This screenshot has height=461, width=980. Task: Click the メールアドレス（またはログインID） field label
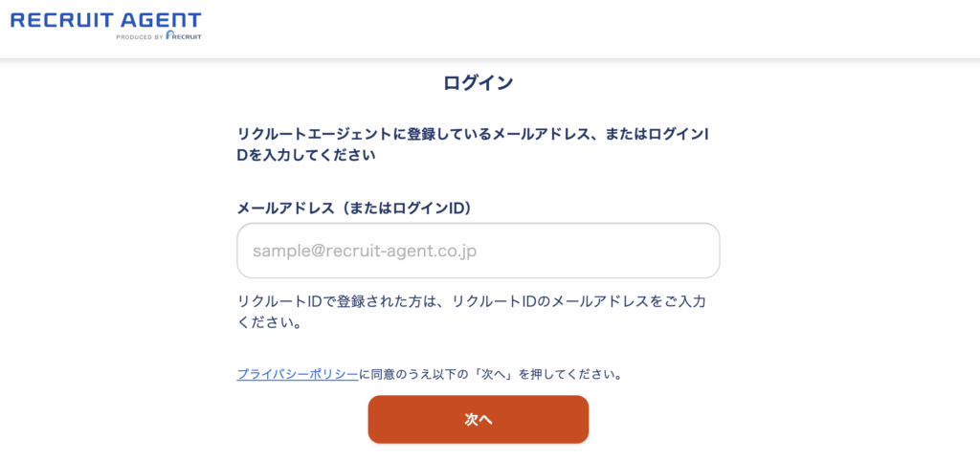(354, 207)
